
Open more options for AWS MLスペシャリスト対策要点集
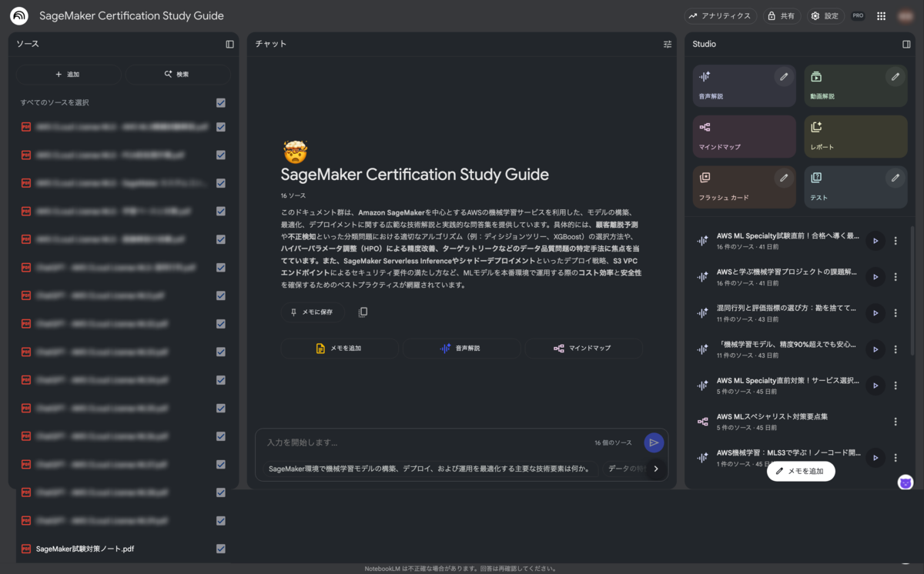click(896, 422)
